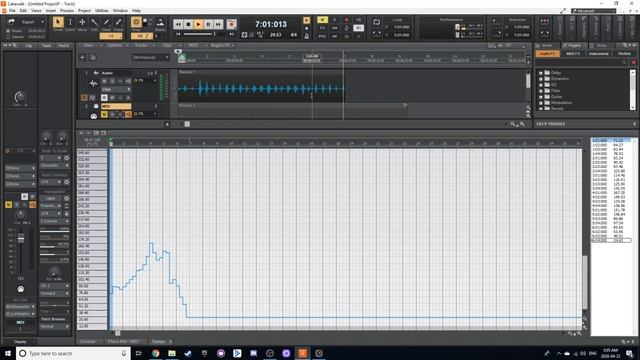Viewport: 640px width, 360px height.
Task: Toggle Read automation on Audio track
Action: click(x=104, y=98)
